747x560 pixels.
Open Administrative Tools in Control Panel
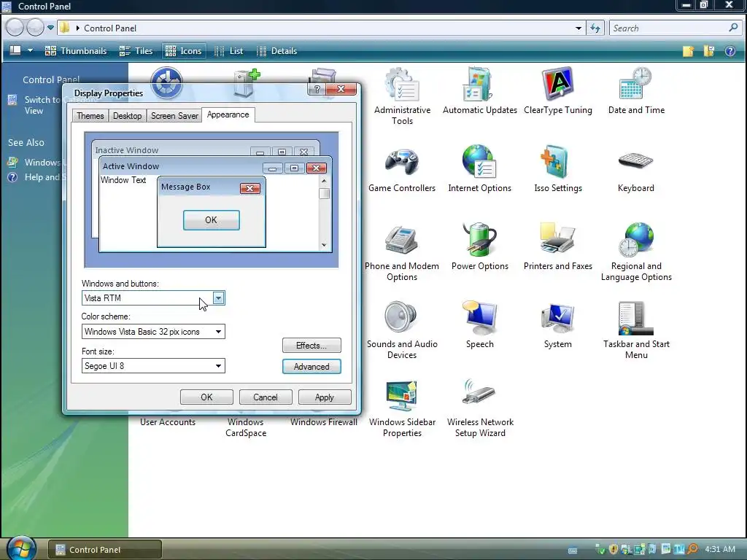[x=402, y=96]
